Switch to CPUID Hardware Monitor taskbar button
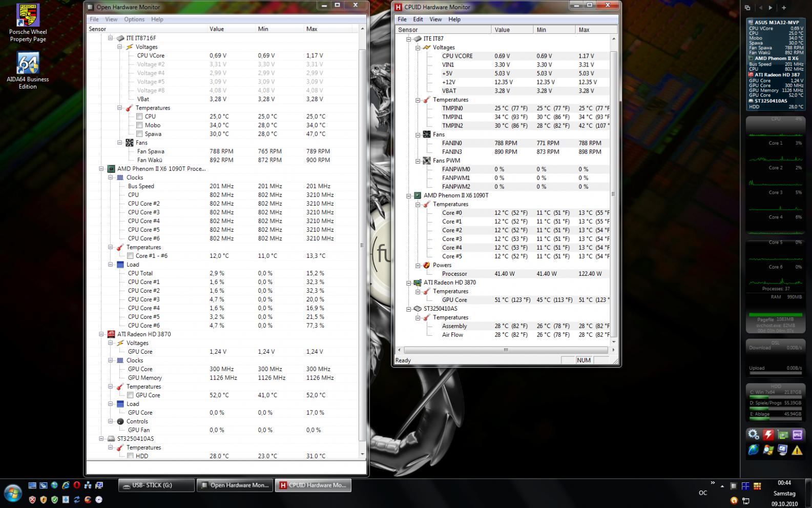Screen dimensions: 812x508 pyautogui.click(x=313, y=485)
